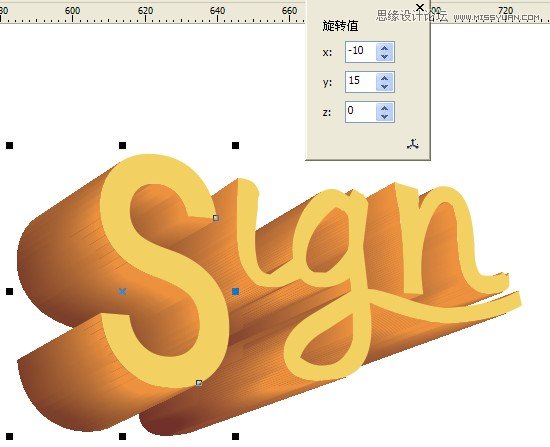The width and height of the screenshot is (550, 447).
Task: Click the bottom-left black selection handle
Action: pos(9,436)
